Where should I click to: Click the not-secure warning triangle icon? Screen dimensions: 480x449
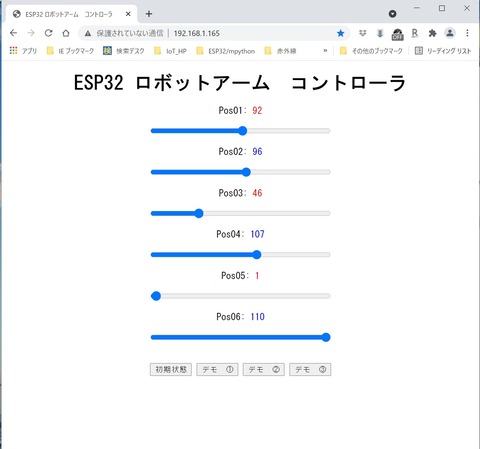[88, 33]
